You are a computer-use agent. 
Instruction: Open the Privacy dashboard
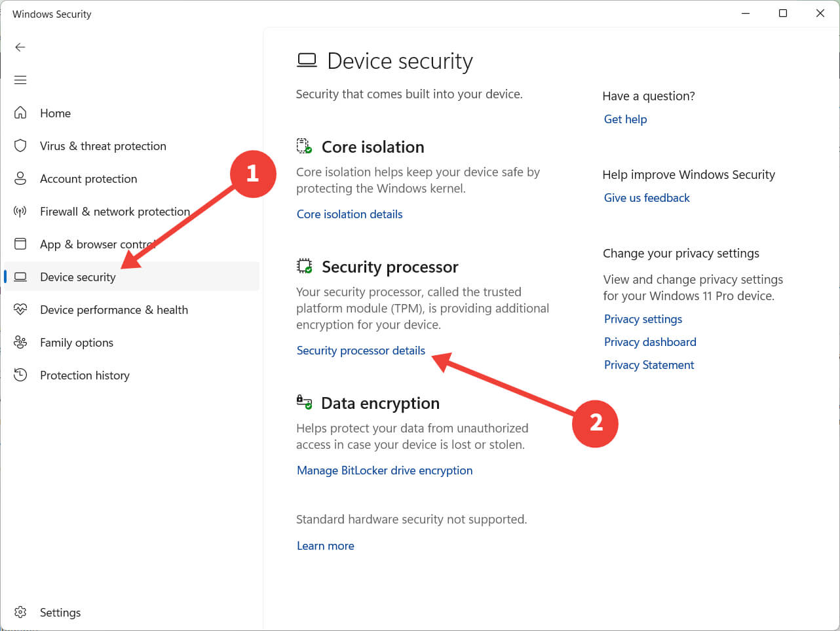pos(650,341)
